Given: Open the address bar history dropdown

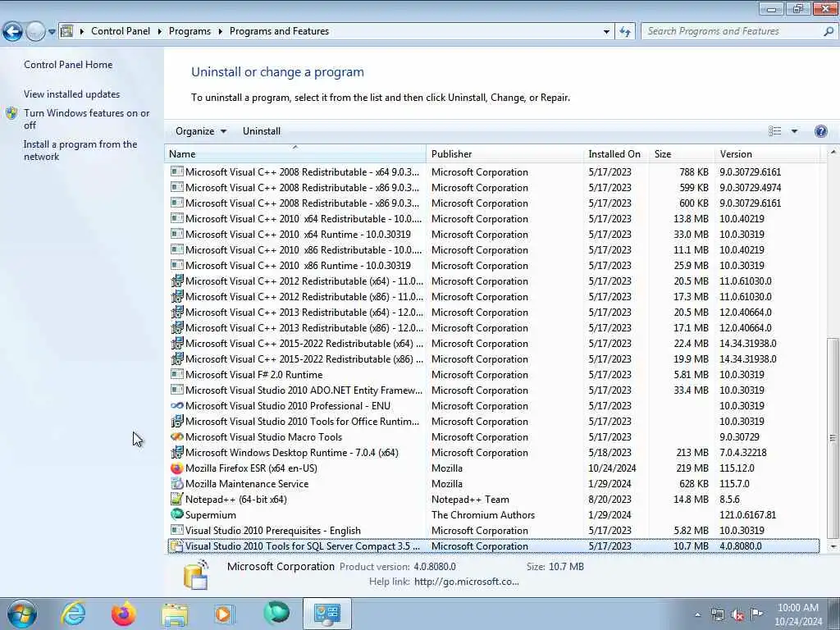Looking at the screenshot, I should click(x=606, y=32).
